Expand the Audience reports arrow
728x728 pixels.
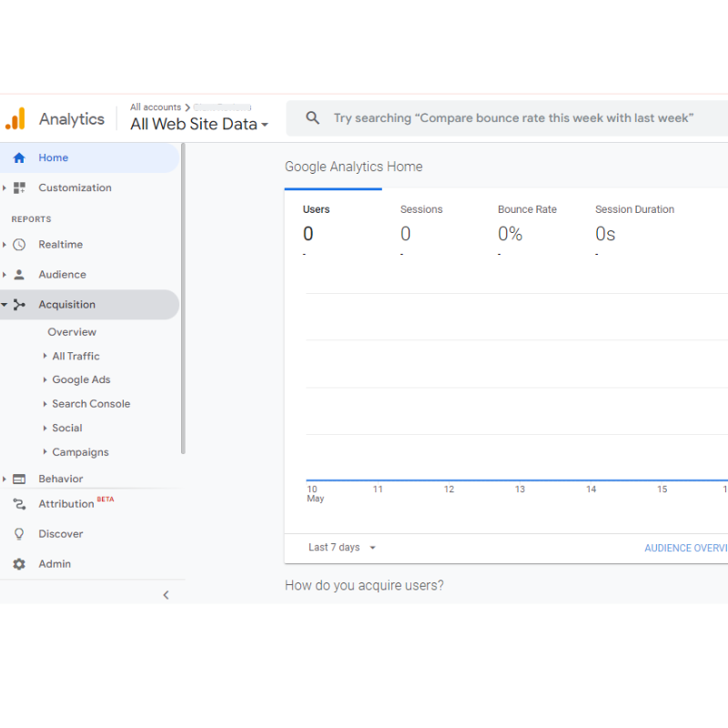(x=5, y=275)
